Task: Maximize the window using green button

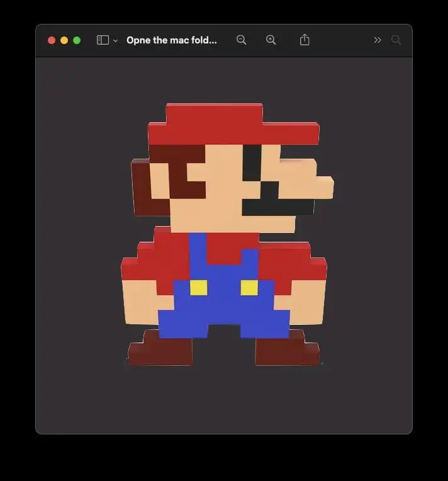Action: tap(77, 40)
